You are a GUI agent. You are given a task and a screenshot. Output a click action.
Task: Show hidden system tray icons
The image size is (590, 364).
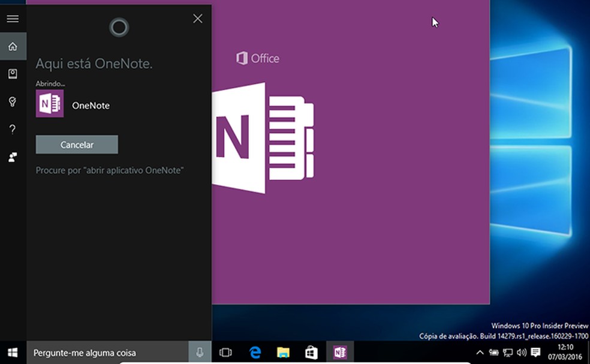coord(480,353)
